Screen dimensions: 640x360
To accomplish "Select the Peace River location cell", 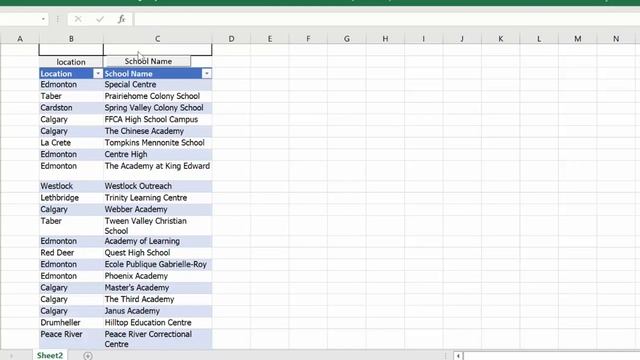I will (71, 339).
